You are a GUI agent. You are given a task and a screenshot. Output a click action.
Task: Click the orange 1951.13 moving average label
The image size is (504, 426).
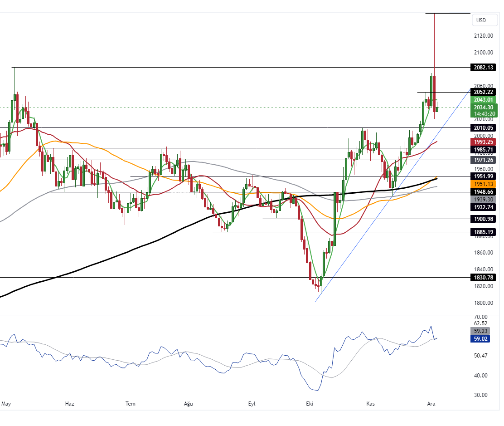pos(483,184)
